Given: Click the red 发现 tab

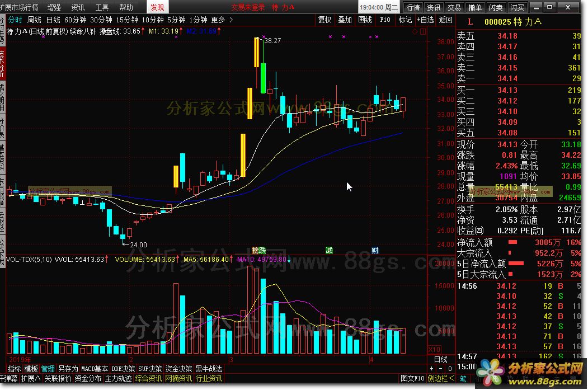Looking at the screenshot, I should pos(157,7).
